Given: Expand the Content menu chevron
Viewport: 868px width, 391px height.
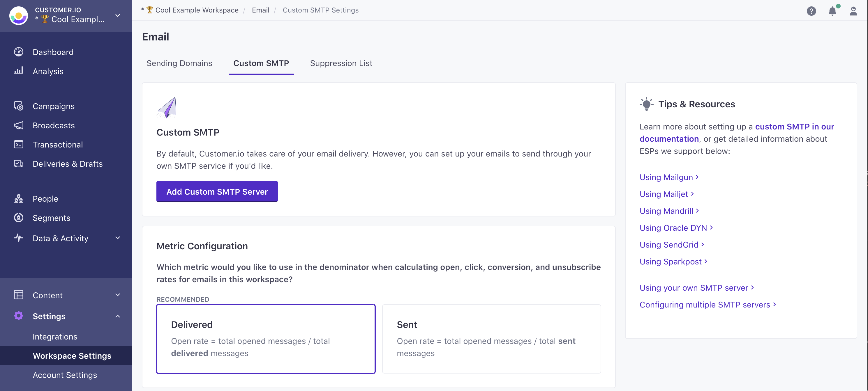Looking at the screenshot, I should [x=118, y=295].
